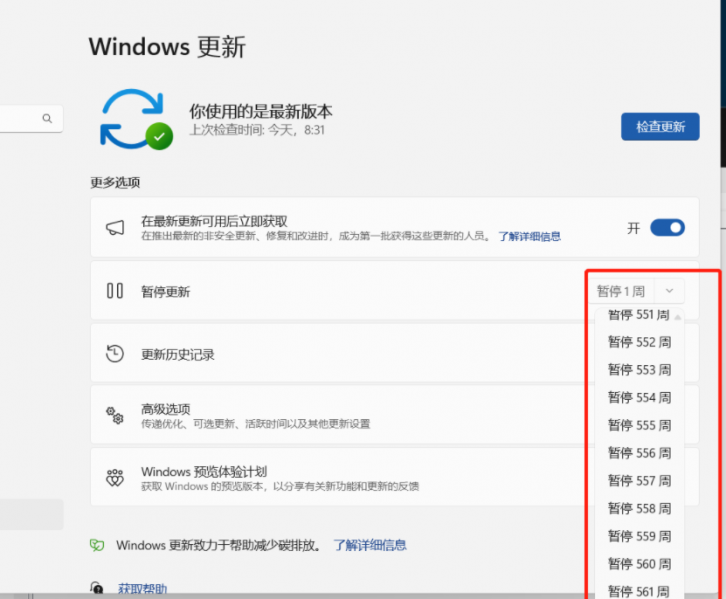
Task: Choose 暂停 559 周 from dropdown
Action: point(639,536)
